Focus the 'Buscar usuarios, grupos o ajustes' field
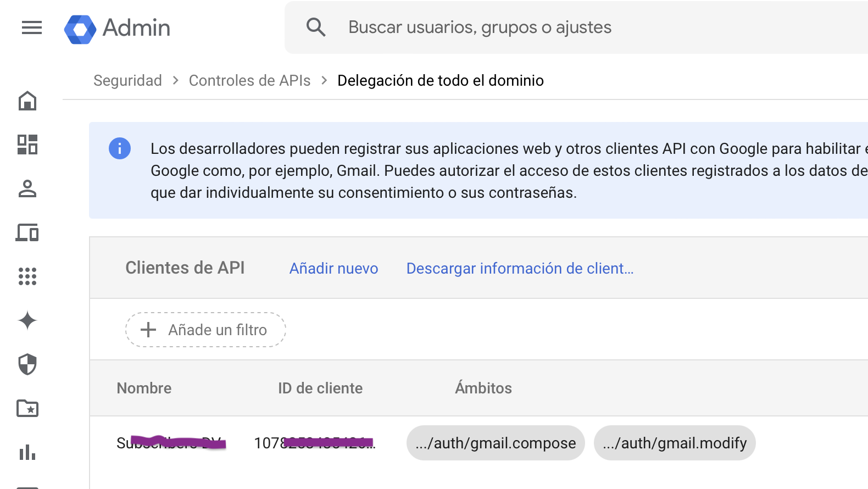This screenshot has height=489, width=868. point(577,27)
